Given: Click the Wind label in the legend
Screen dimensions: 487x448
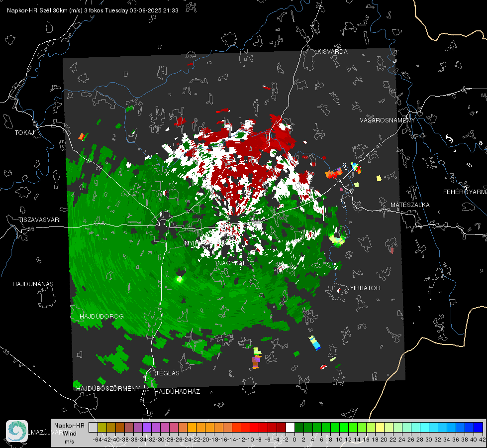Looking at the screenshot, I should pos(70,433).
